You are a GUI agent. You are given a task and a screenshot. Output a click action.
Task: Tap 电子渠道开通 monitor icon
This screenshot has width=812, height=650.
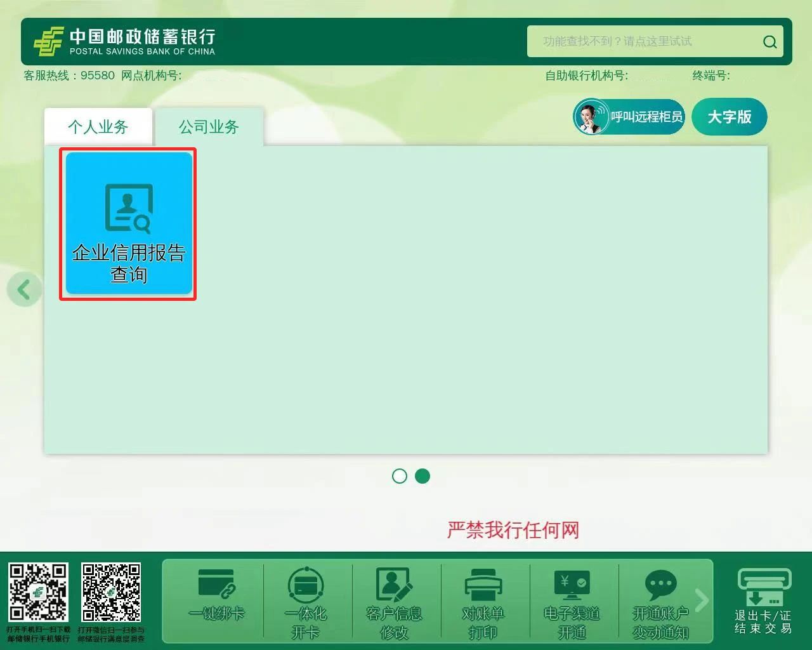coord(572,585)
